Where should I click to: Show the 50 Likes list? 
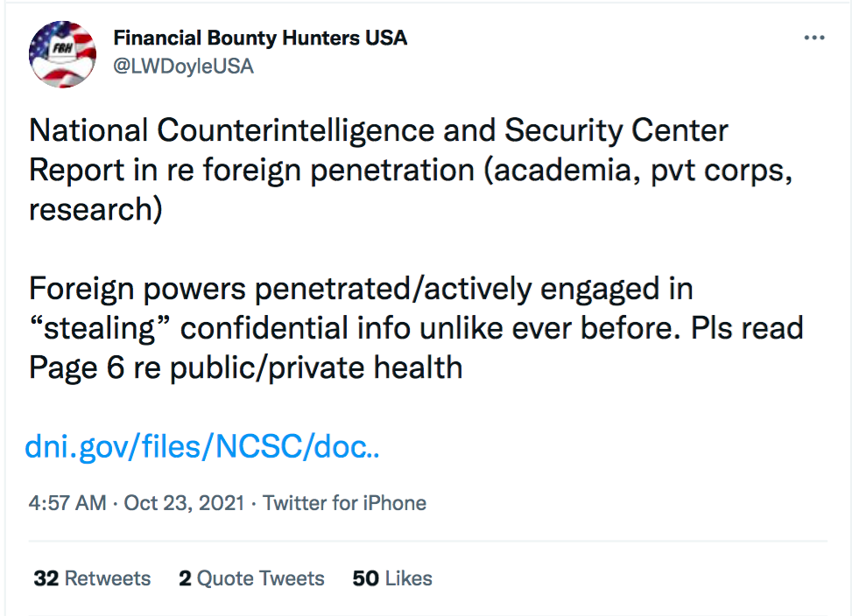(392, 578)
